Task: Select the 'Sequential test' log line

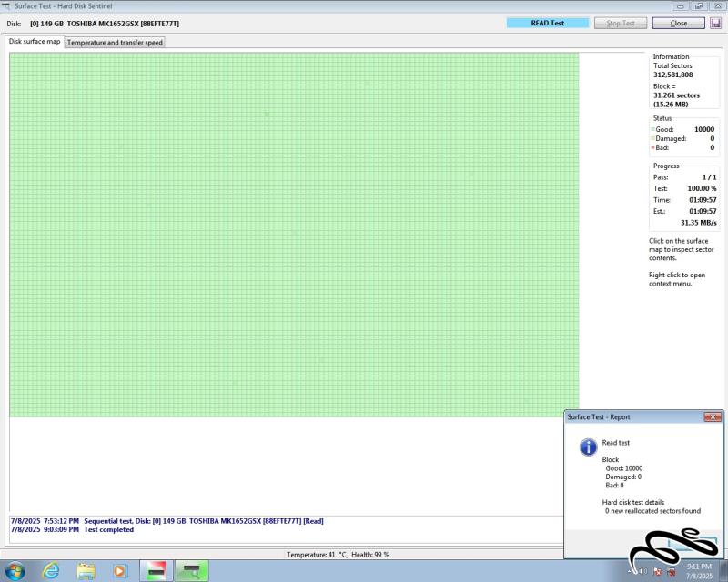Action: pos(167,521)
